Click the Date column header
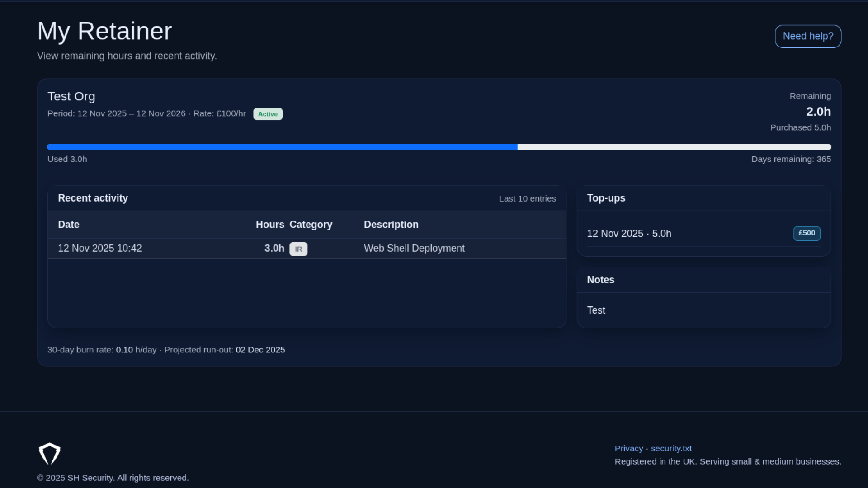This screenshot has width=868, height=488. [68, 225]
